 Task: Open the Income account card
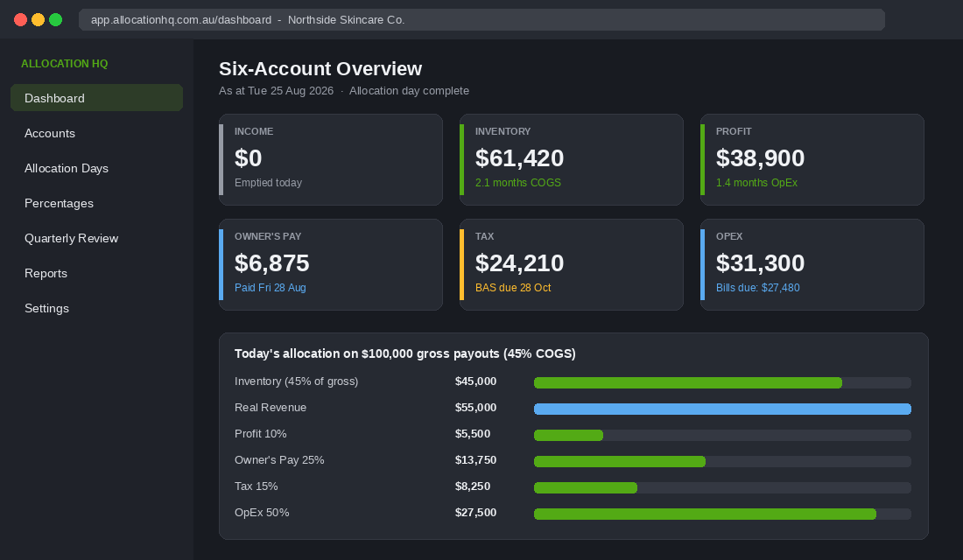coord(330,159)
